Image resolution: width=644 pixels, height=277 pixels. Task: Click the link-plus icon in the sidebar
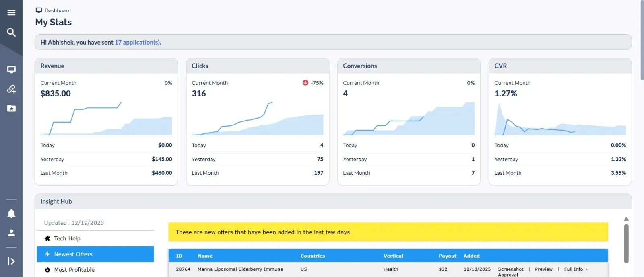[x=11, y=89]
